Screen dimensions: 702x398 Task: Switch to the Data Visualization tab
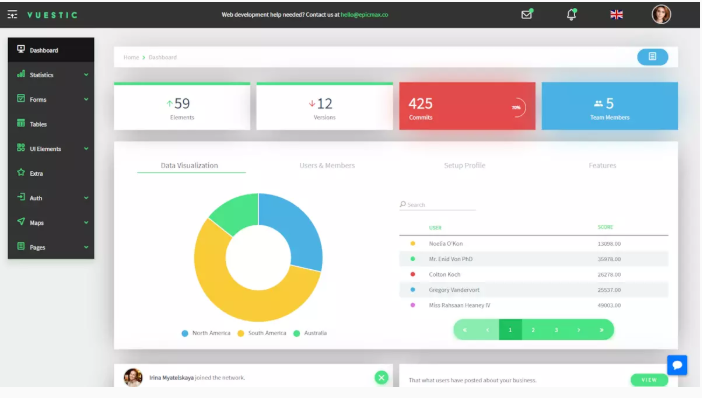tap(189, 165)
